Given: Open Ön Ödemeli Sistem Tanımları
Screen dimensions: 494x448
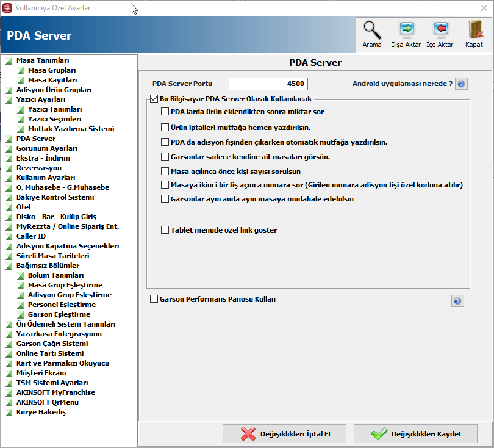Looking at the screenshot, I should point(66,325).
